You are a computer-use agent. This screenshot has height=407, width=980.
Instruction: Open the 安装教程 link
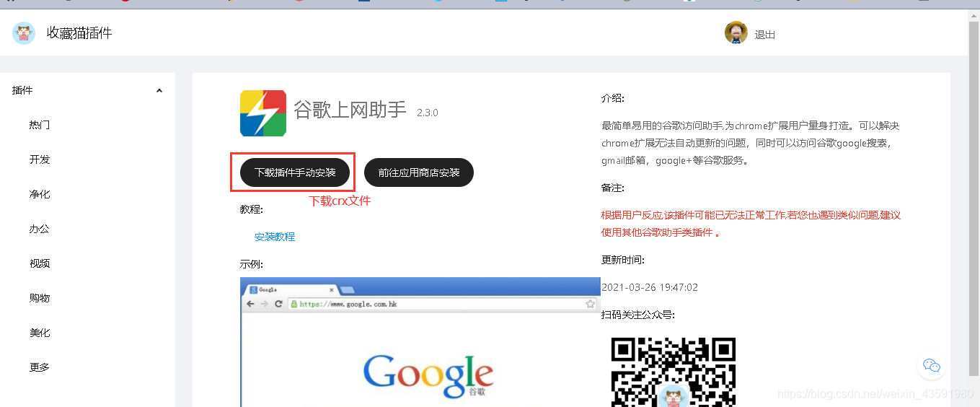[275, 237]
